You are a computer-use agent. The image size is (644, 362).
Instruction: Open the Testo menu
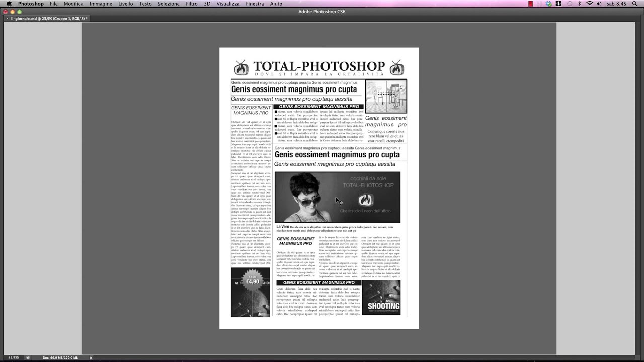coord(145,4)
